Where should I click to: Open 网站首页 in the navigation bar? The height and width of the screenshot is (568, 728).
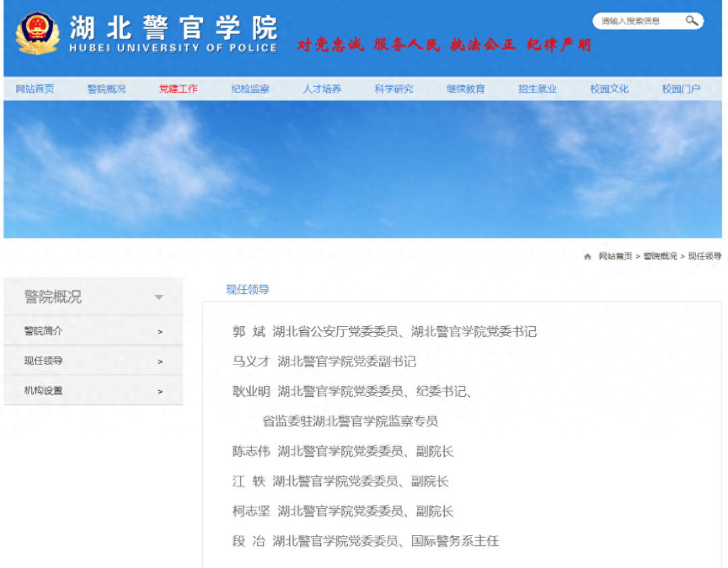pos(35,89)
